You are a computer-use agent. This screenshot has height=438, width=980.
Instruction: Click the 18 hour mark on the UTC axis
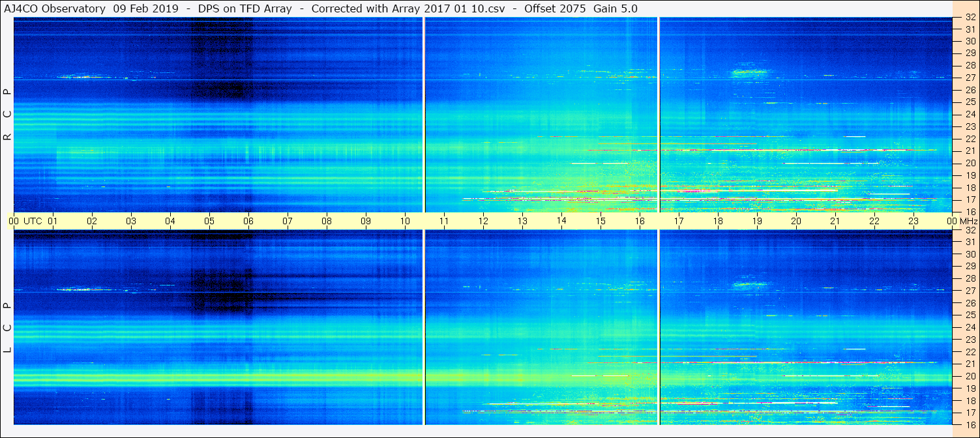tap(718, 221)
